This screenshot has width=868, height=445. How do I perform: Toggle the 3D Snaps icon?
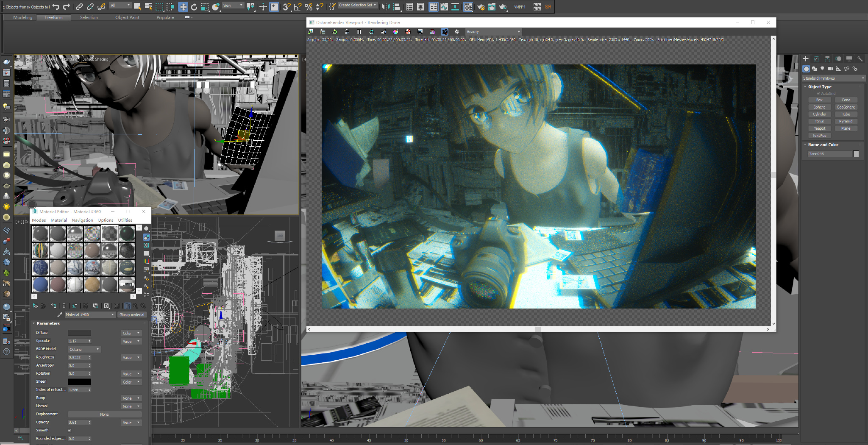287,7
